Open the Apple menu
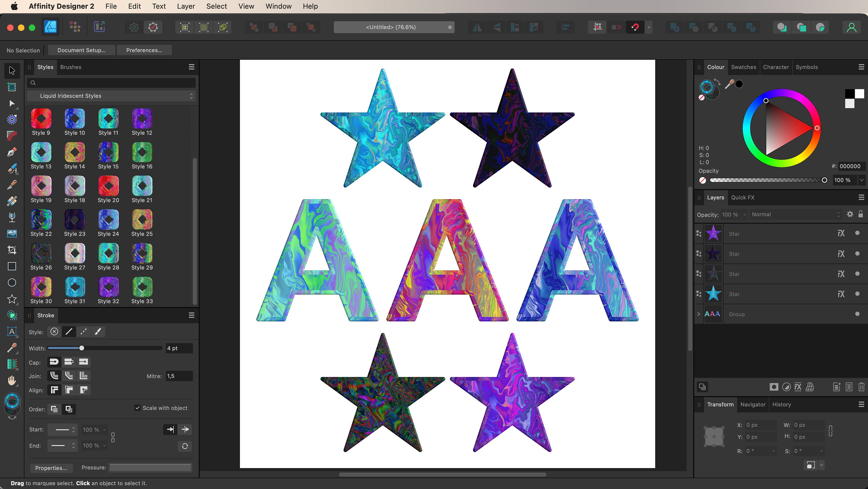 (14, 6)
